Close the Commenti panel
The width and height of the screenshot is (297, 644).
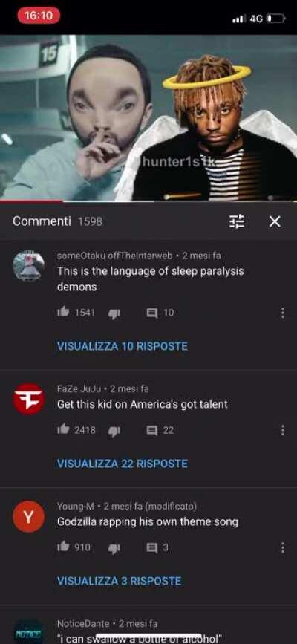pyautogui.click(x=275, y=222)
